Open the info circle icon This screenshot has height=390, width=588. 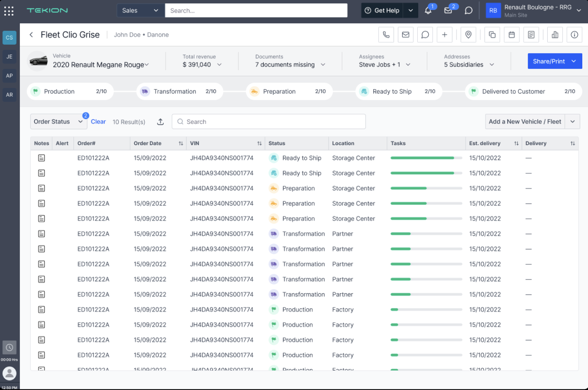pyautogui.click(x=574, y=35)
